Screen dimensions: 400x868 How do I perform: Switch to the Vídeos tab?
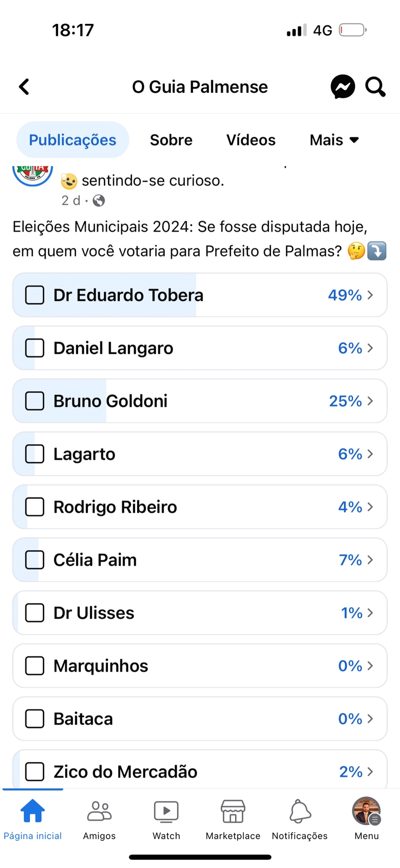[x=250, y=140]
